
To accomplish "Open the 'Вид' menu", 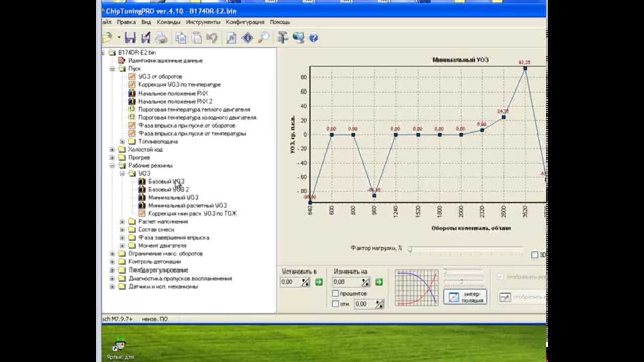I will (146, 23).
